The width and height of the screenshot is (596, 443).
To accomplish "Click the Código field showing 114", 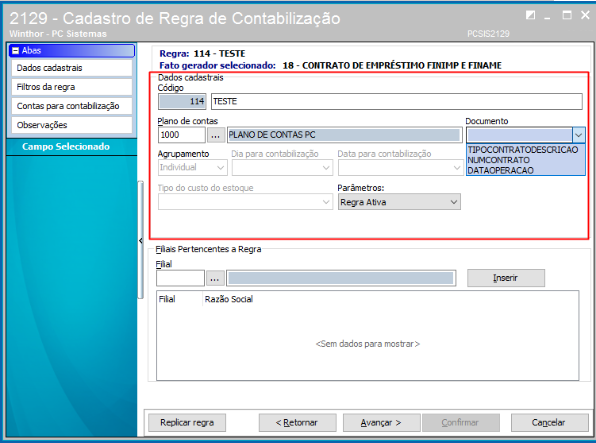I will click(182, 102).
